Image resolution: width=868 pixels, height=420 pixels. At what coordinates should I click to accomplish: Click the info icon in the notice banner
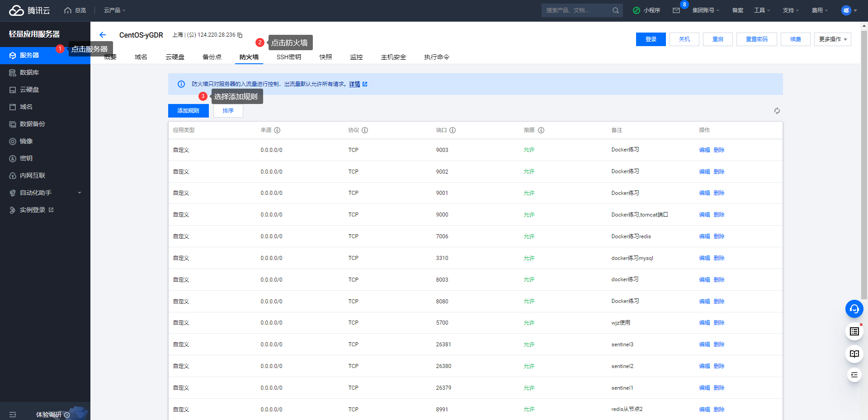click(x=181, y=84)
